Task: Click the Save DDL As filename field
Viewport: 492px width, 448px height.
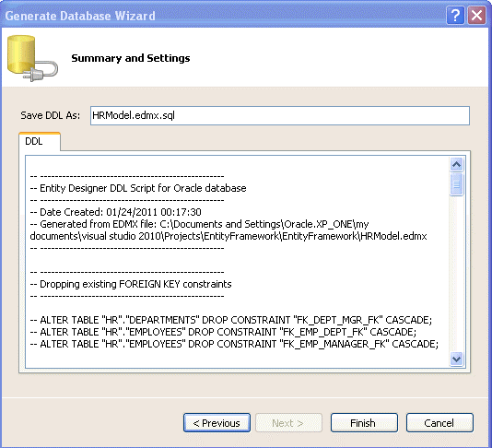Action: [x=280, y=115]
